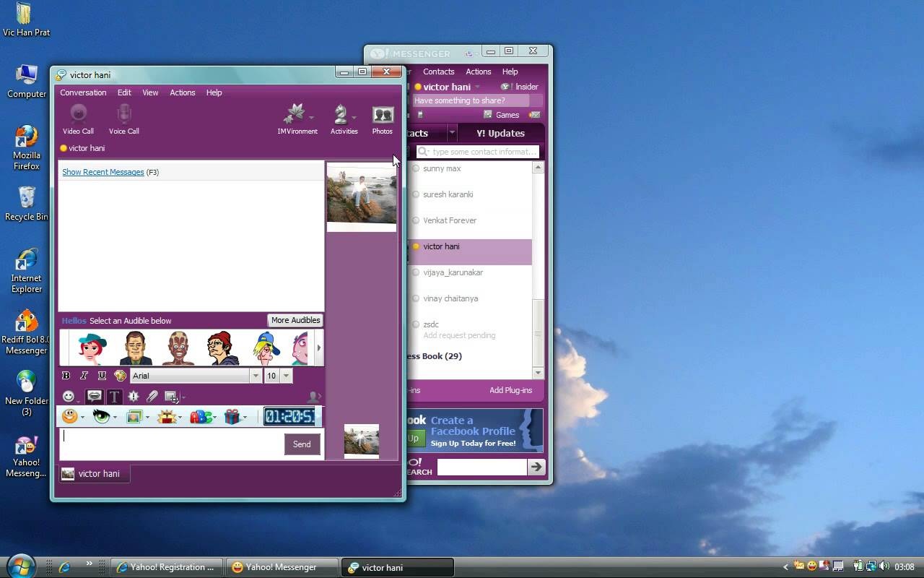Click the Buzz exclamation icon
Image resolution: width=924 pixels, height=578 pixels.
pyautogui.click(x=134, y=397)
